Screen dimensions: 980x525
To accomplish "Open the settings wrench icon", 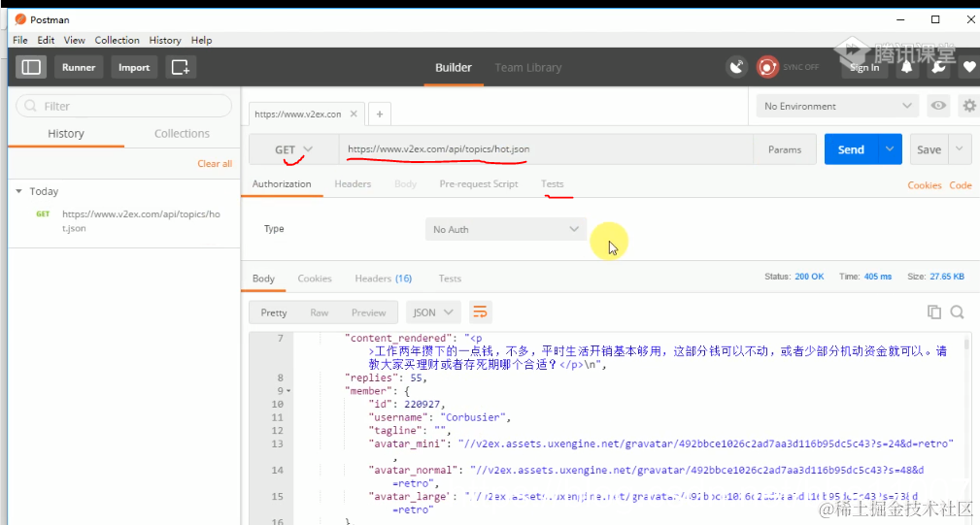I will [939, 67].
